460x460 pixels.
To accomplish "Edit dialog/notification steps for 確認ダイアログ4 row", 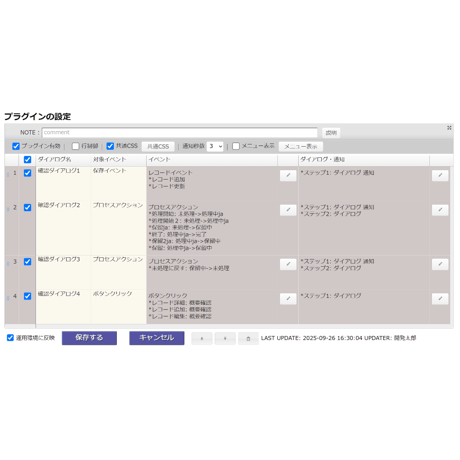I will click(x=440, y=299).
